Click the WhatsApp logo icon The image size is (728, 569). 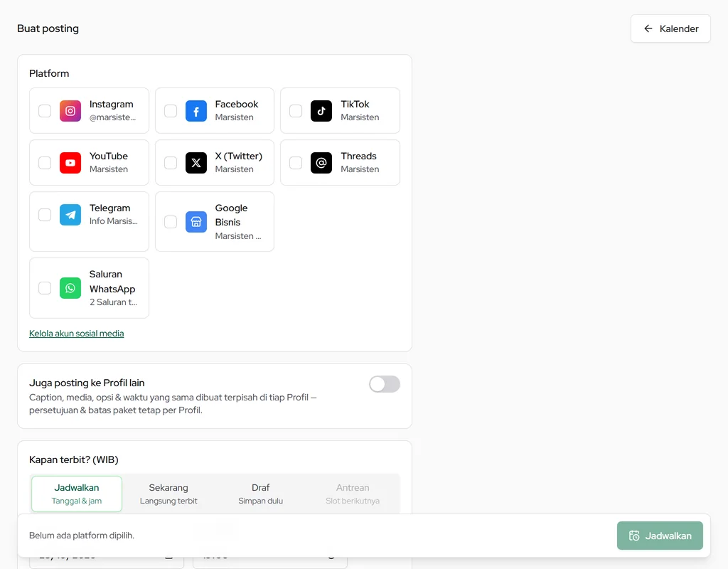(70, 288)
